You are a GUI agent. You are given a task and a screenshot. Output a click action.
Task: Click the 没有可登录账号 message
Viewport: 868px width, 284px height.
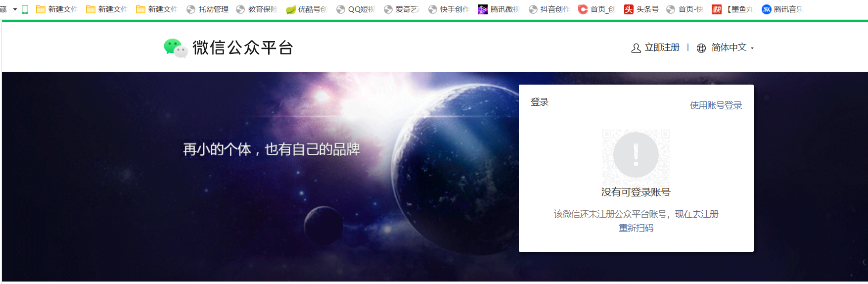click(636, 192)
